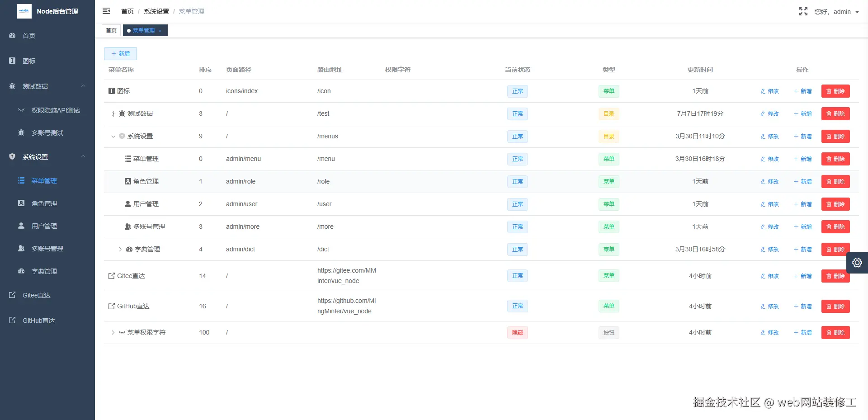Click the 隐藏 status tag in 菜单权限字符 row
The width and height of the screenshot is (868, 420).
pyautogui.click(x=517, y=333)
